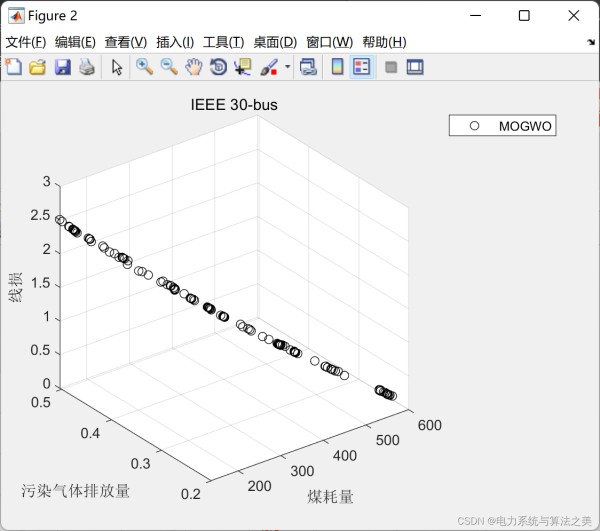Click the IEEE 30-bus plot title
The width and height of the screenshot is (600, 531).
point(234,104)
